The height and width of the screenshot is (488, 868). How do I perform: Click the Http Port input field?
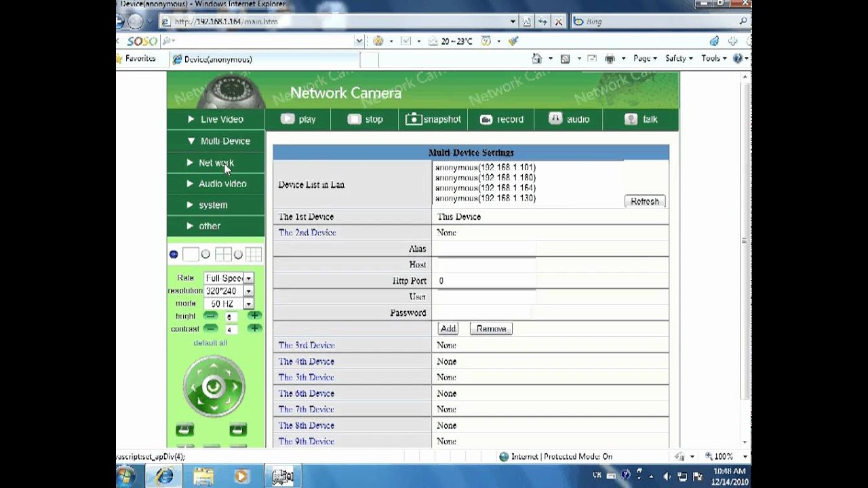485,281
